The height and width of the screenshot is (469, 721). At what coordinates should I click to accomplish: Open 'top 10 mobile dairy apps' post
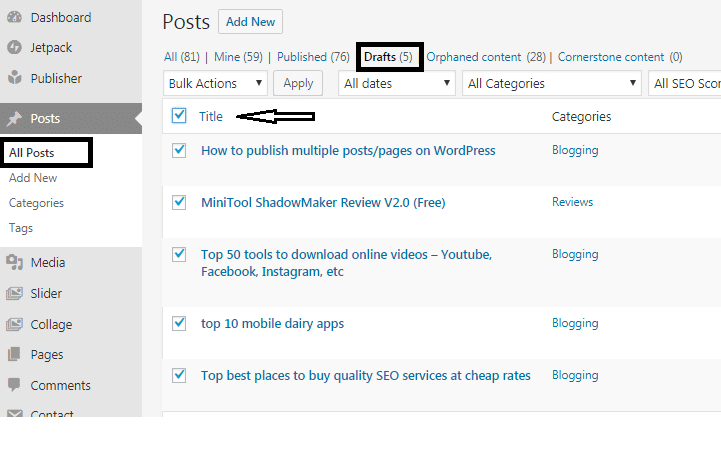[272, 324]
